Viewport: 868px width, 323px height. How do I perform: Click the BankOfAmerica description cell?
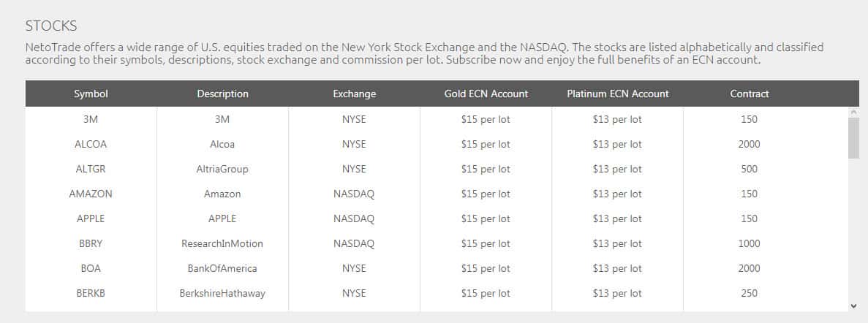(x=222, y=268)
